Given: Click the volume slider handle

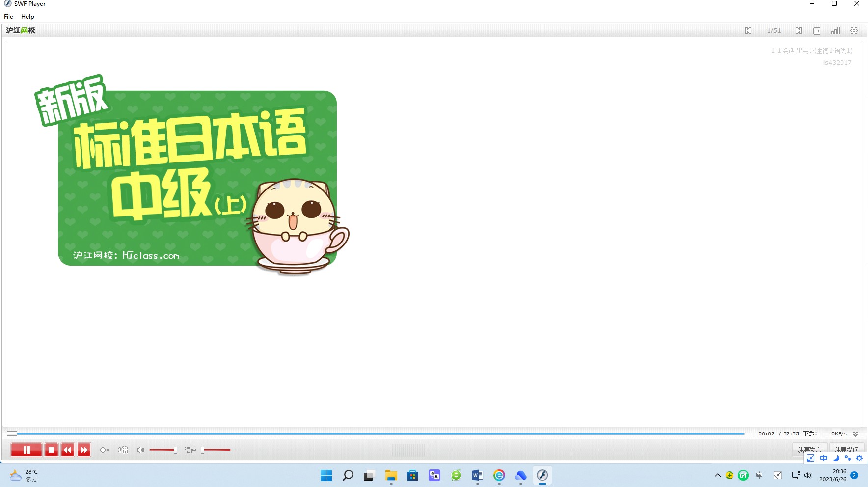Looking at the screenshot, I should coord(175,450).
